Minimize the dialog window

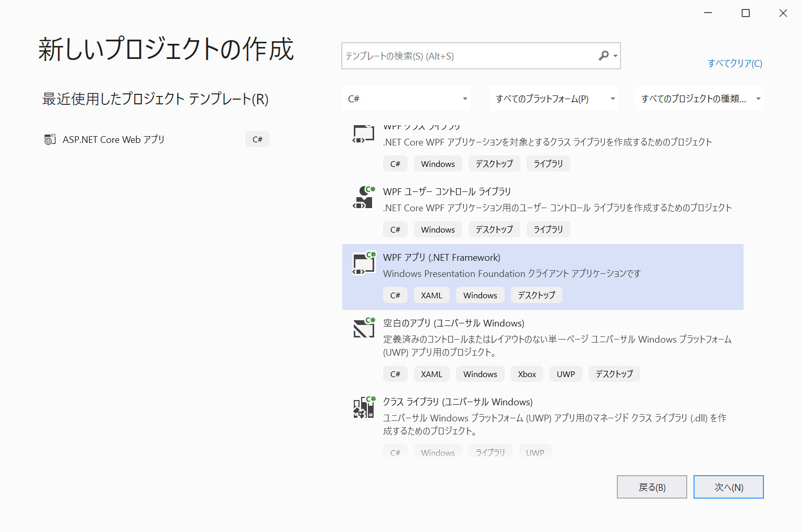[708, 13]
